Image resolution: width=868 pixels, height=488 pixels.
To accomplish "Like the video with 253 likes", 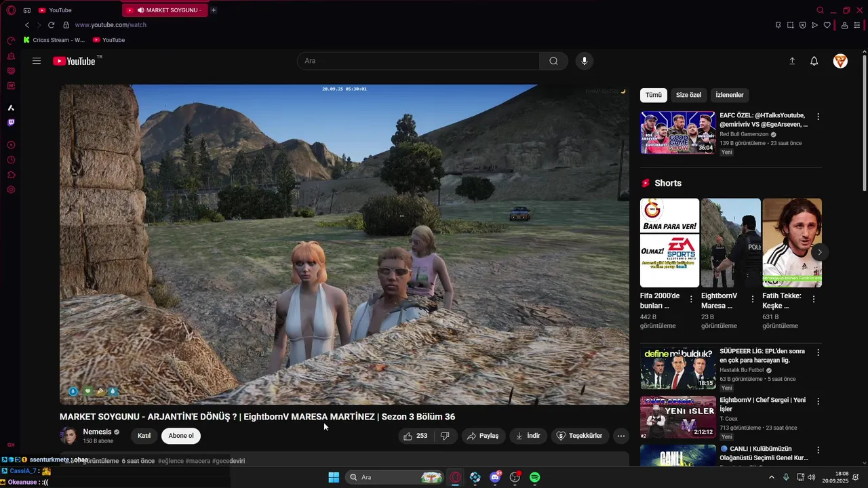I will 416,436.
